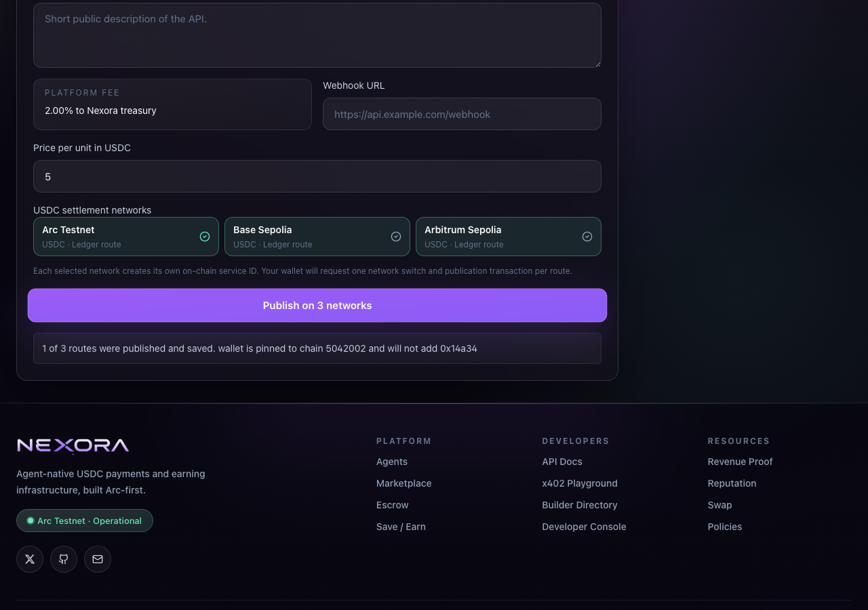Viewport: 868px width, 610px height.
Task: Click the PLATFORM footer heading
Action: 404,441
